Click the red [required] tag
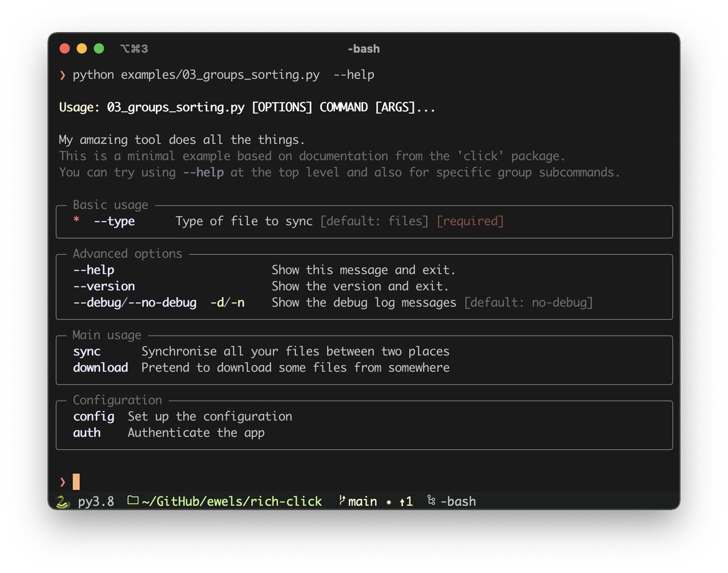This screenshot has height=573, width=728. [x=470, y=221]
